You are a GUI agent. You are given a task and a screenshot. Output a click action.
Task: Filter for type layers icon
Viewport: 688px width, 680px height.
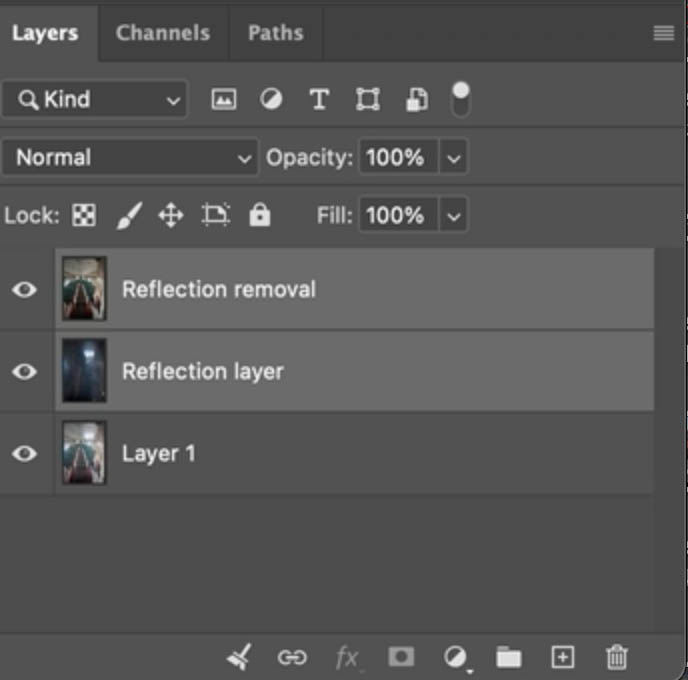(319, 99)
